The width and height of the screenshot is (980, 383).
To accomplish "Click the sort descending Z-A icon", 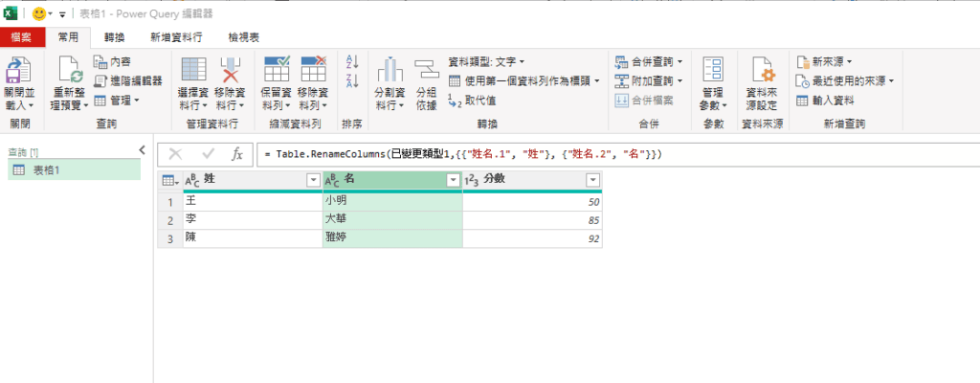I will (x=351, y=82).
